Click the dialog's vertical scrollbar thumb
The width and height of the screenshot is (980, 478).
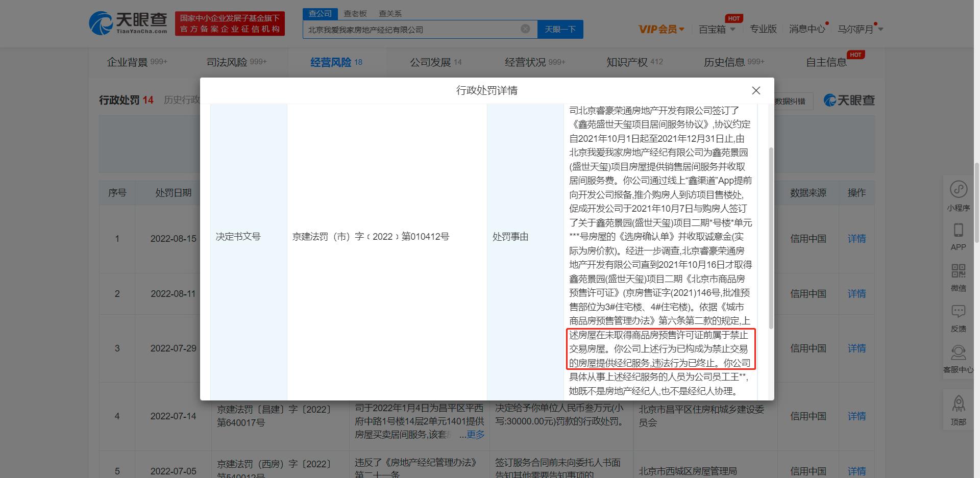pos(771,238)
